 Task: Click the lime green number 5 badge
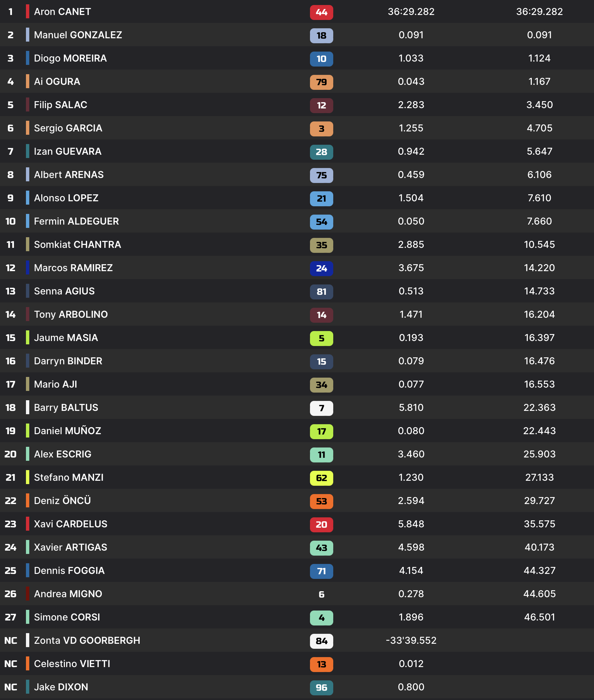321,338
